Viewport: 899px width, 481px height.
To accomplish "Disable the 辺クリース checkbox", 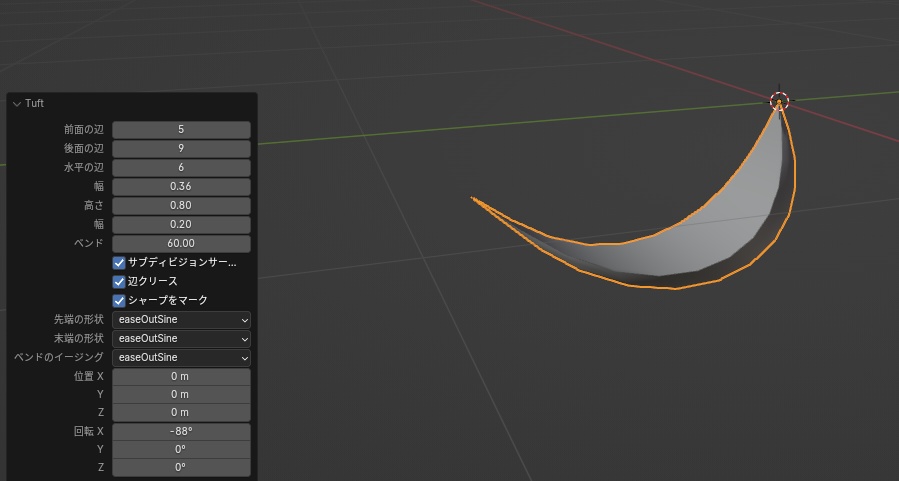I will [119, 281].
